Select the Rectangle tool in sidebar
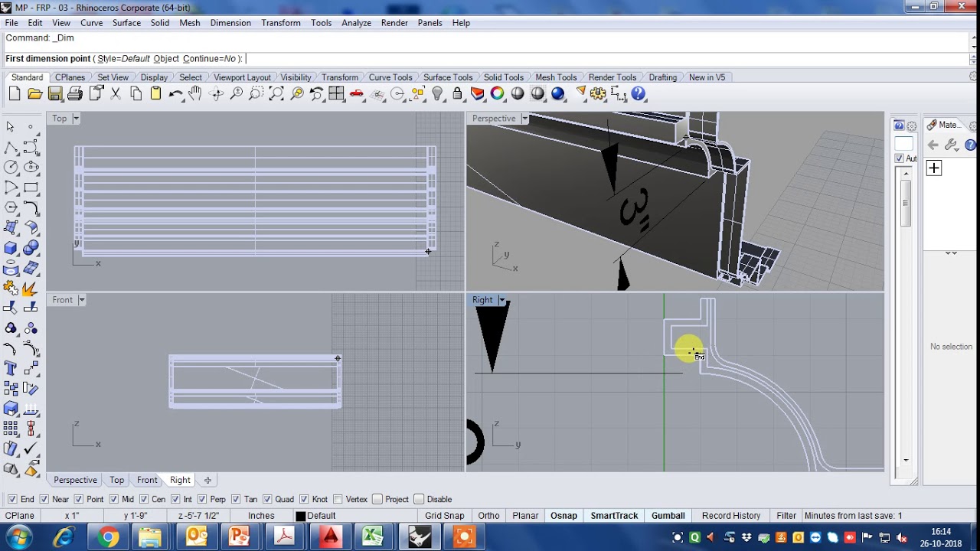 pos(31,187)
